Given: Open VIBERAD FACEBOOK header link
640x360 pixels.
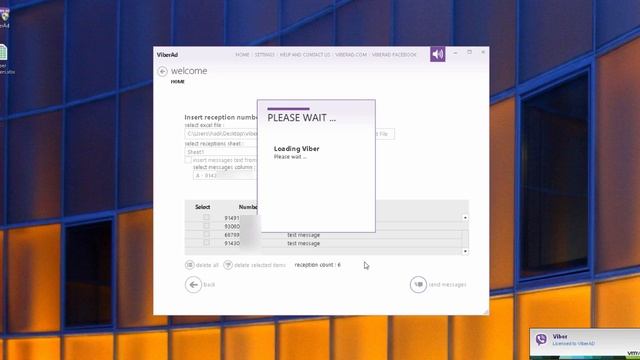Looking at the screenshot, I should (x=394, y=54).
